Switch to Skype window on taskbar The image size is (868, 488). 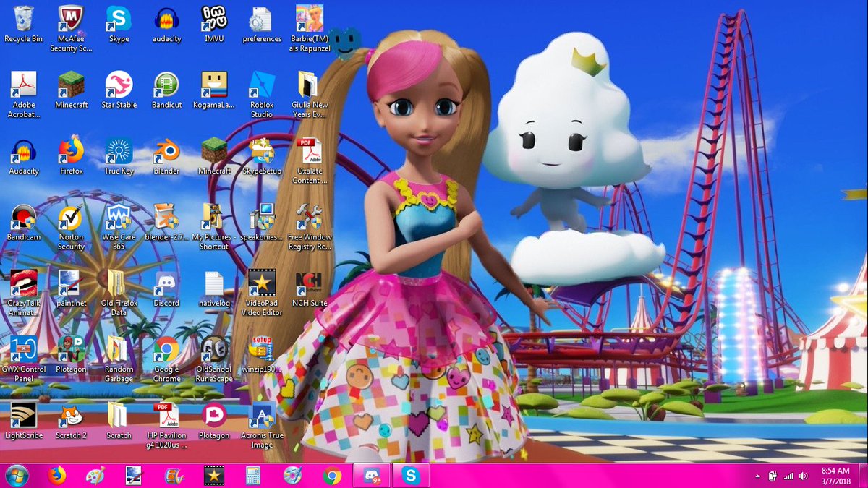(411, 475)
